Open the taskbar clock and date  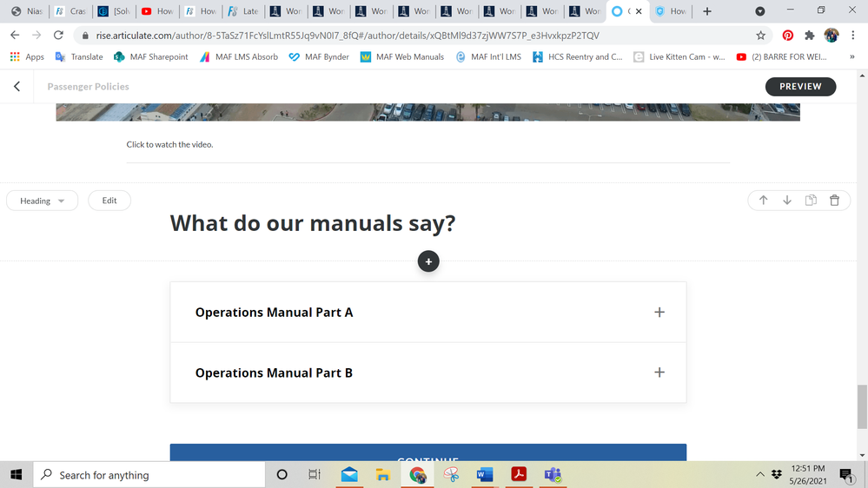tap(808, 475)
